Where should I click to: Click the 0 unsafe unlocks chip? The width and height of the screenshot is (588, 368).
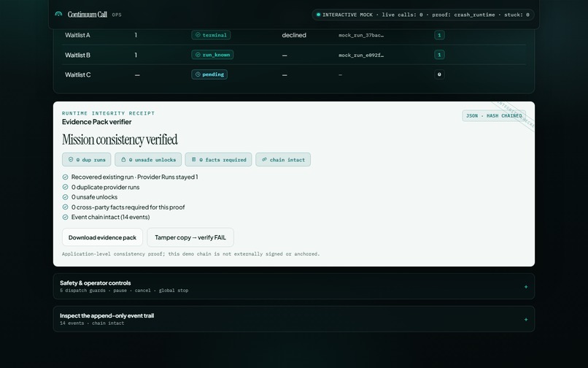coord(148,160)
